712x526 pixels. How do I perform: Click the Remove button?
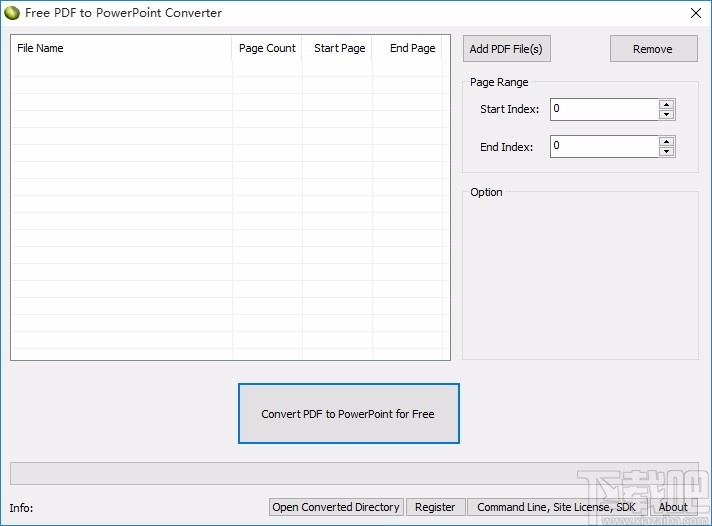coord(653,49)
